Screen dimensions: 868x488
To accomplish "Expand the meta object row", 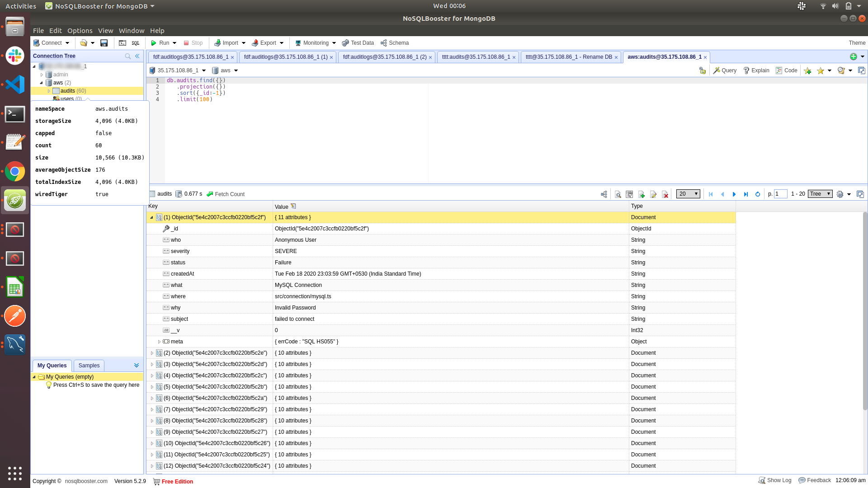I will (159, 342).
